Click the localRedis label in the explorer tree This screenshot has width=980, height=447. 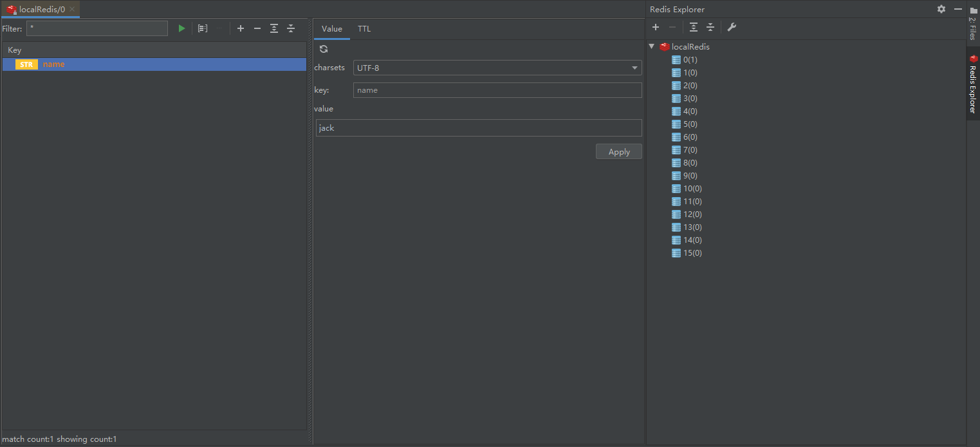click(691, 46)
